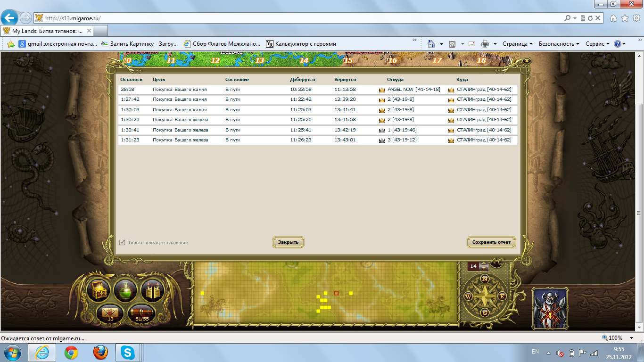This screenshot has width=644, height=362.
Task: Stop page loading with the address bar X
Action: (x=598, y=18)
